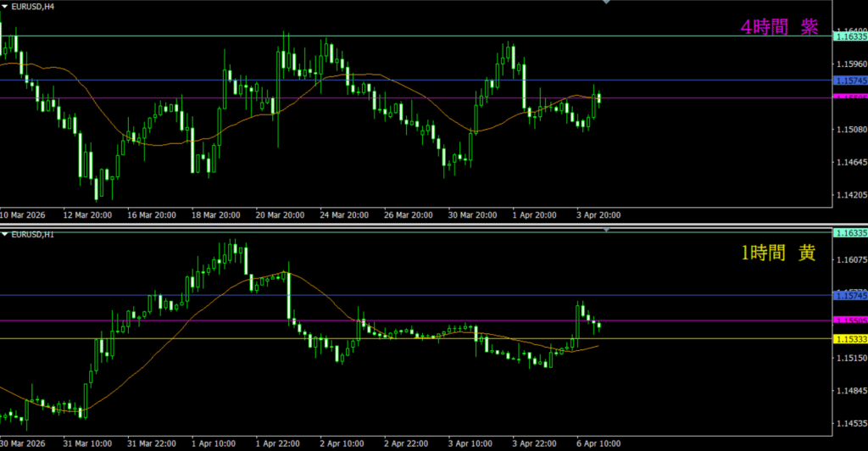Click the triangle icon beside EURUSD,H1
This screenshot has height=451, width=868.
(5, 234)
